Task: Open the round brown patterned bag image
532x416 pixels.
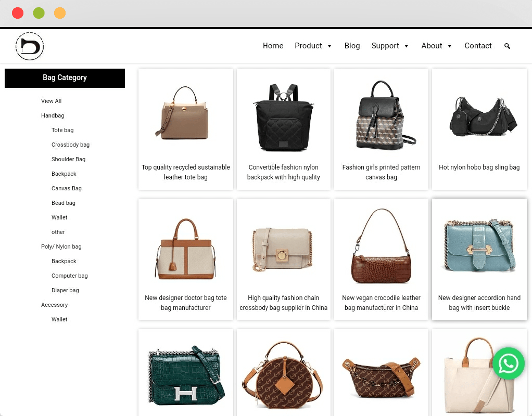Action: [283, 375]
